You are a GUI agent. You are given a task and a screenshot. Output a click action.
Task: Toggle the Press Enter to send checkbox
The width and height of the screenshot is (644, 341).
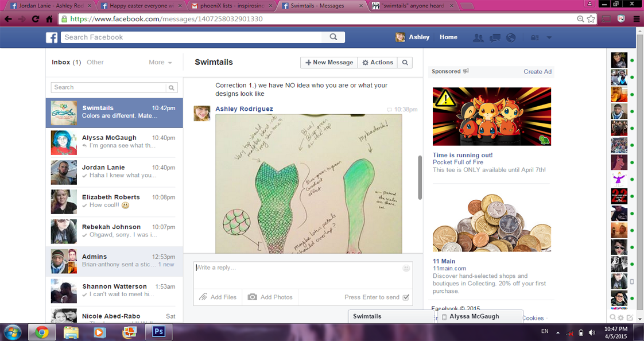(406, 297)
